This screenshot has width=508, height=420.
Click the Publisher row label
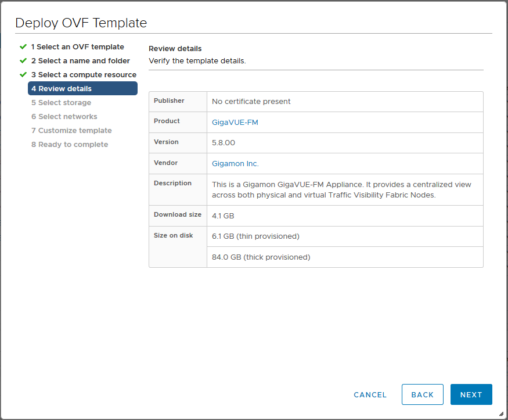point(169,100)
